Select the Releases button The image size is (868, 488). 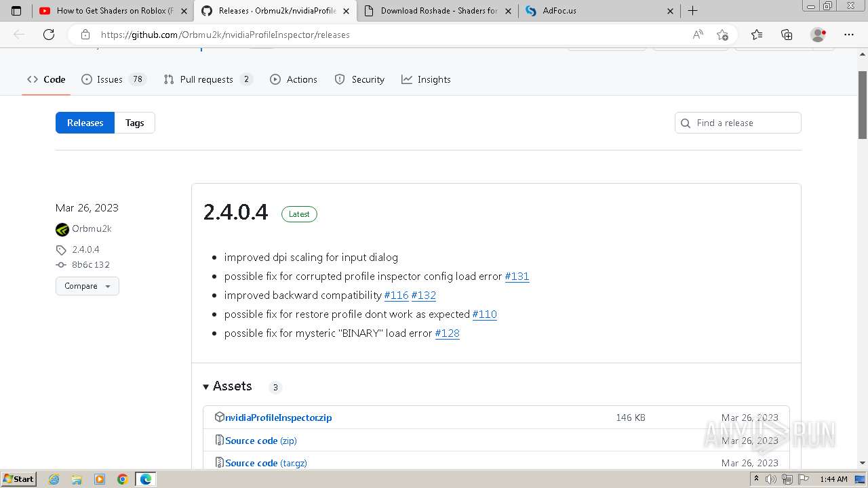(x=85, y=123)
